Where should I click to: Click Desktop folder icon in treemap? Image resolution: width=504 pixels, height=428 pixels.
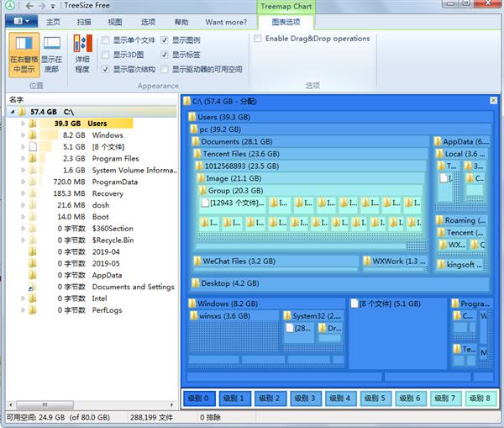click(x=196, y=283)
